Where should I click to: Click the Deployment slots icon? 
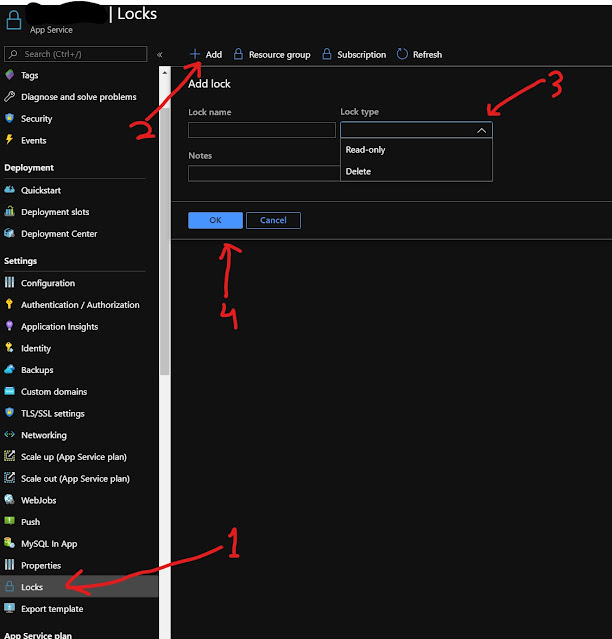point(9,212)
